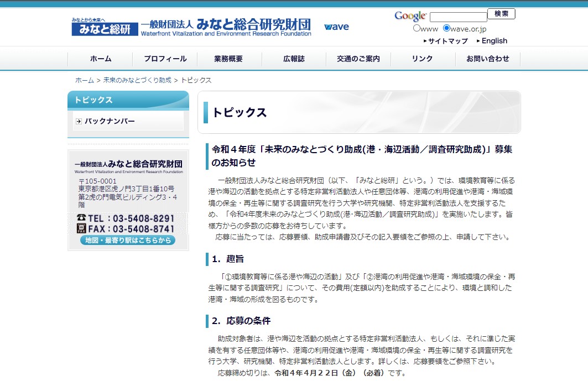
Task: Click the wave logo in header
Action: coord(336,27)
